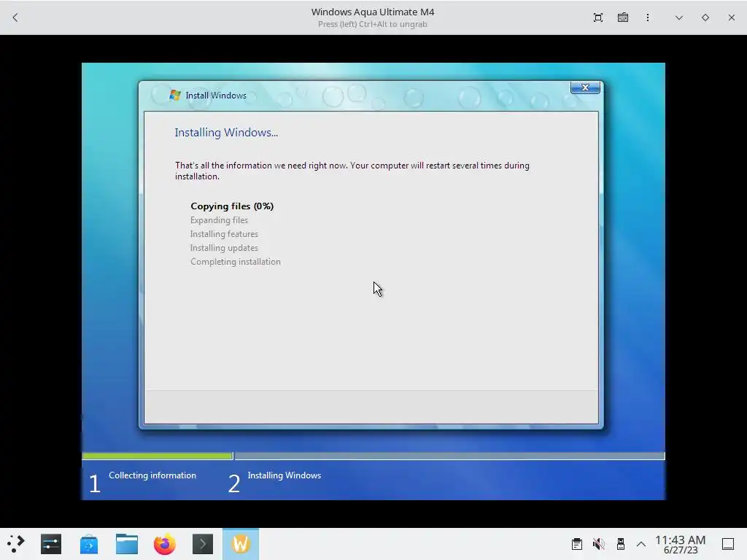Maximize the window with the diamond icon
Viewport: 747px width, 560px height.
tap(705, 17)
